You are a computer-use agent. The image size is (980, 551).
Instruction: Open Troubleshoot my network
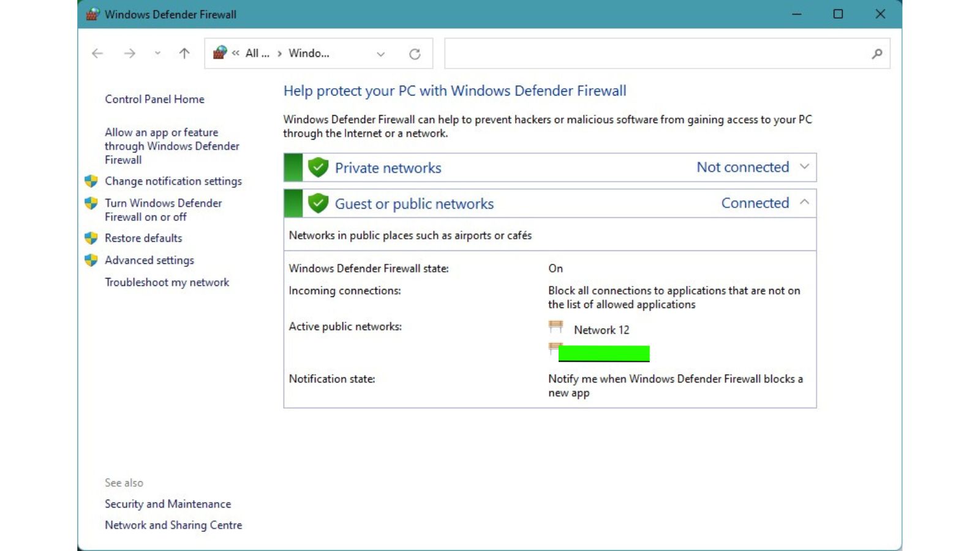tap(167, 282)
